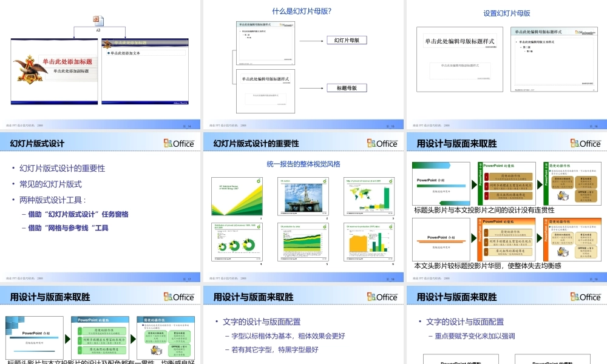Image resolution: width=607 pixels, height=364 pixels.
Task: Click the small slide master preview in 设置幻灯片母版
Action: [554, 59]
